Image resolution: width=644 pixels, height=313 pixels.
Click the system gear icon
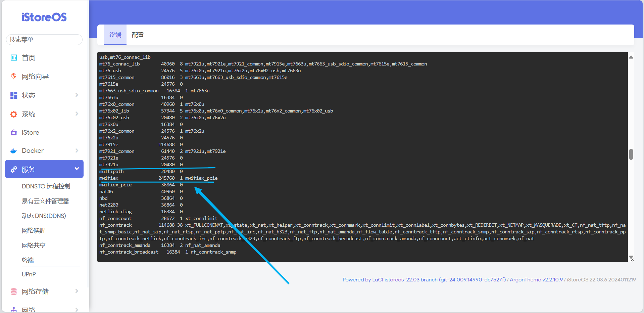(14, 114)
